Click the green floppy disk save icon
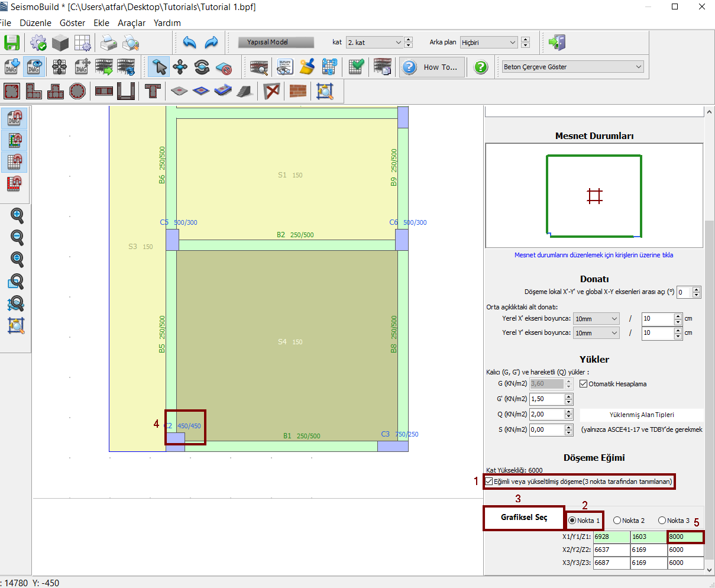The height and width of the screenshot is (588, 715). click(12, 43)
